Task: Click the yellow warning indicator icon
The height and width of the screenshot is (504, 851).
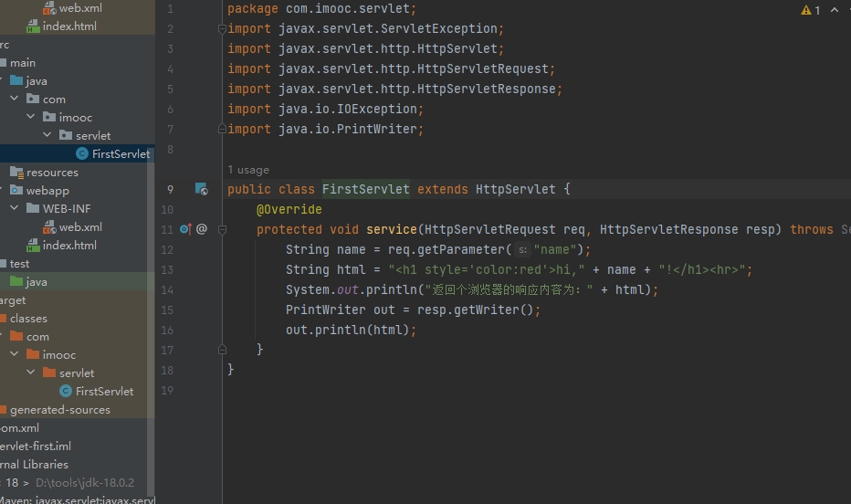Action: tap(806, 10)
